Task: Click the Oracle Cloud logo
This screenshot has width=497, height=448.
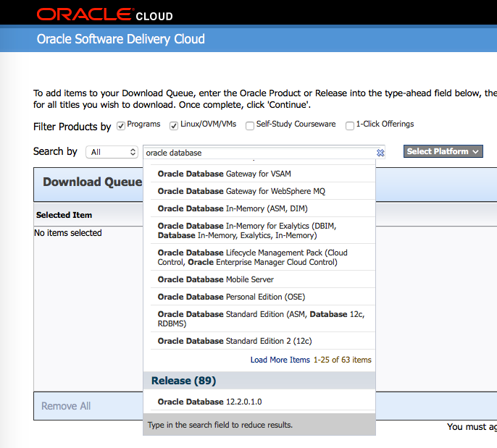Action: (105, 14)
